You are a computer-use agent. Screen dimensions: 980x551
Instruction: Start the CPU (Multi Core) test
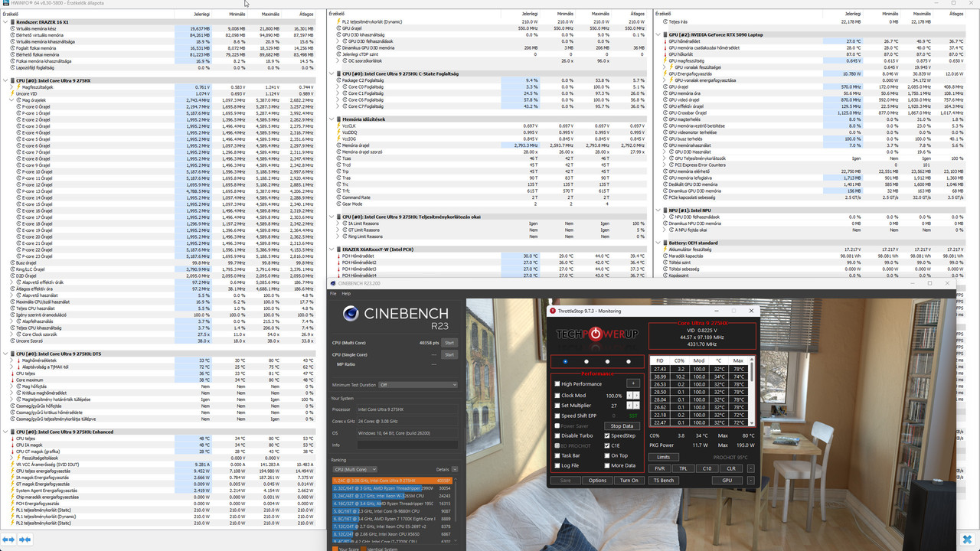(449, 343)
